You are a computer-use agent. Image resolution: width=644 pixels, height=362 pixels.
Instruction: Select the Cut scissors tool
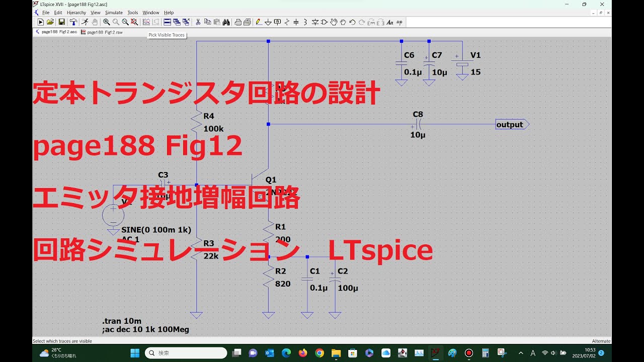click(x=198, y=22)
